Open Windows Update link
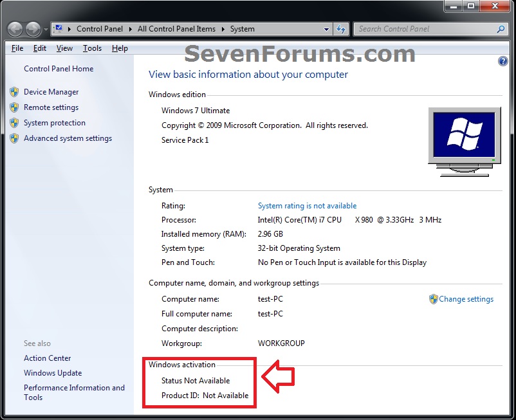Image resolution: width=516 pixels, height=420 pixels. tap(53, 373)
